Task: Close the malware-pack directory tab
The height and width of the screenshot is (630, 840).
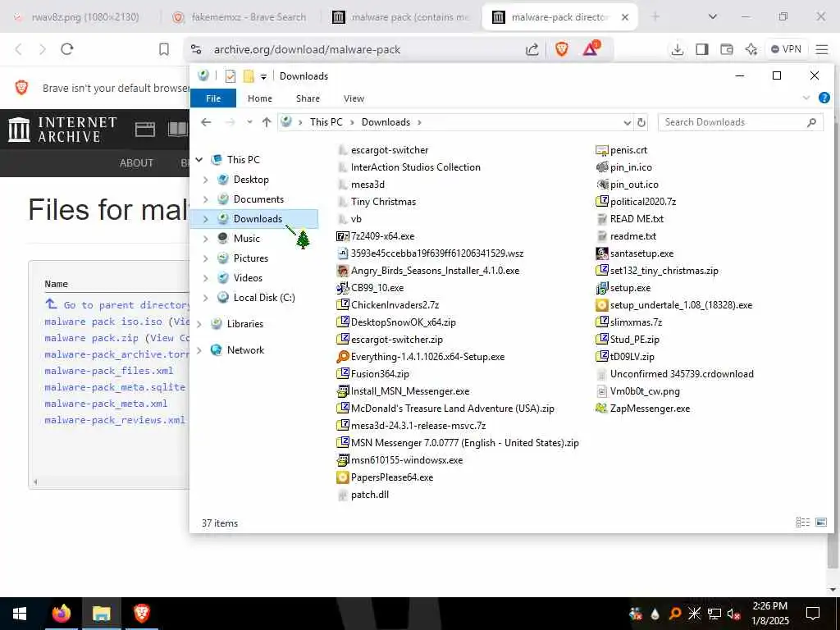Action: coord(624,17)
